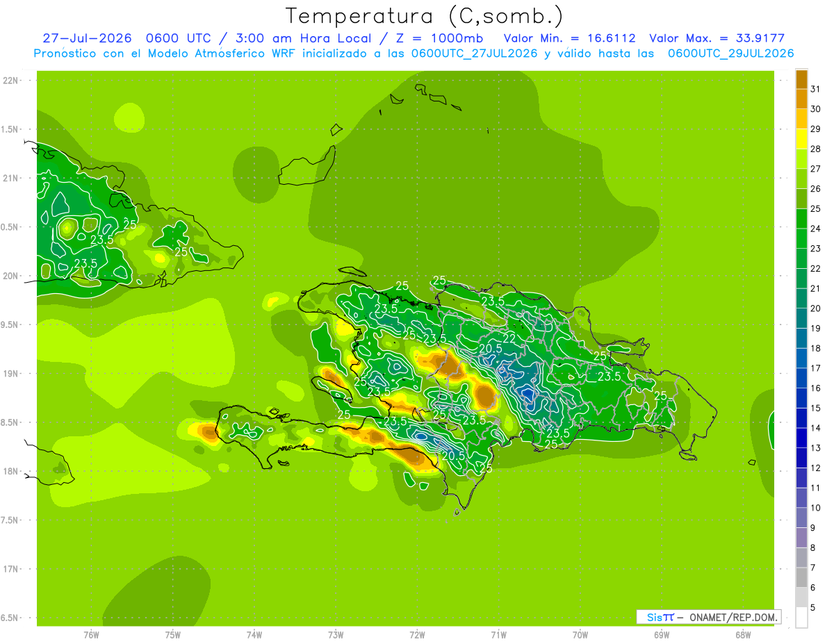This screenshot has height=644, width=834.
Task: Click the white '22' contour label on Hispaniola
Action: (509, 338)
